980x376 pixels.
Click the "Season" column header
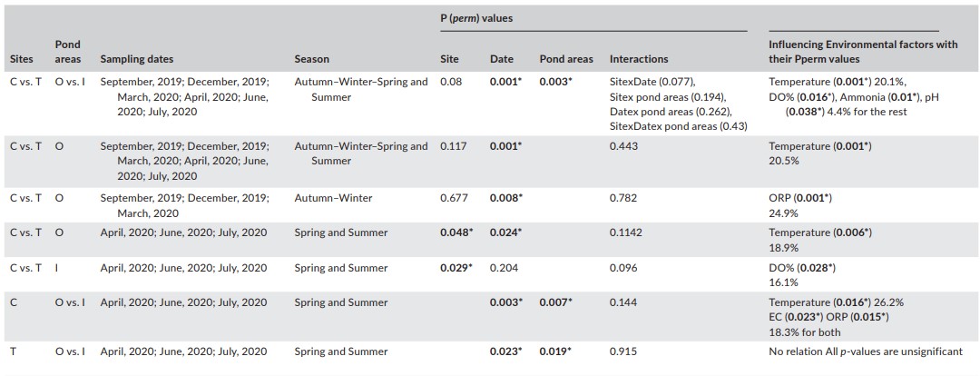click(x=311, y=59)
